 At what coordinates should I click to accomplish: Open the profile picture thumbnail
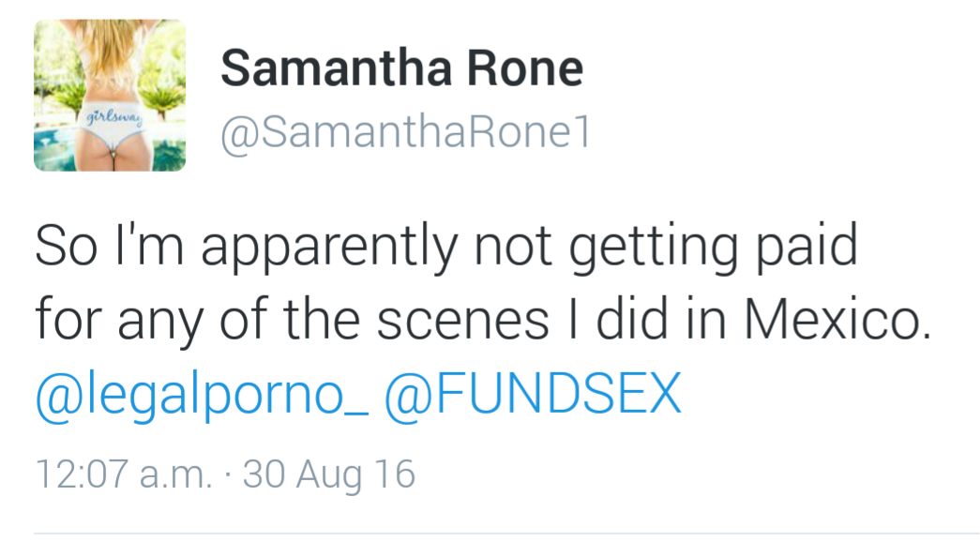click(x=110, y=96)
